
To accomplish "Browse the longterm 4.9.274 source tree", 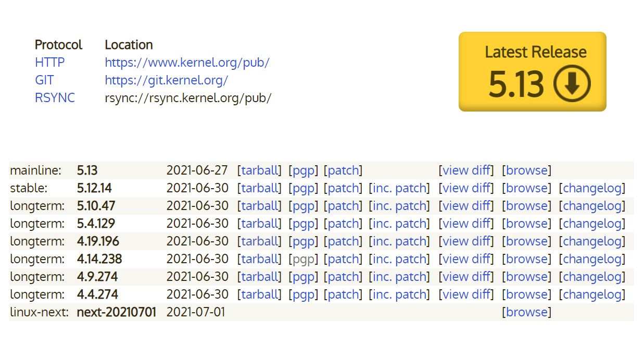I will click(526, 277).
